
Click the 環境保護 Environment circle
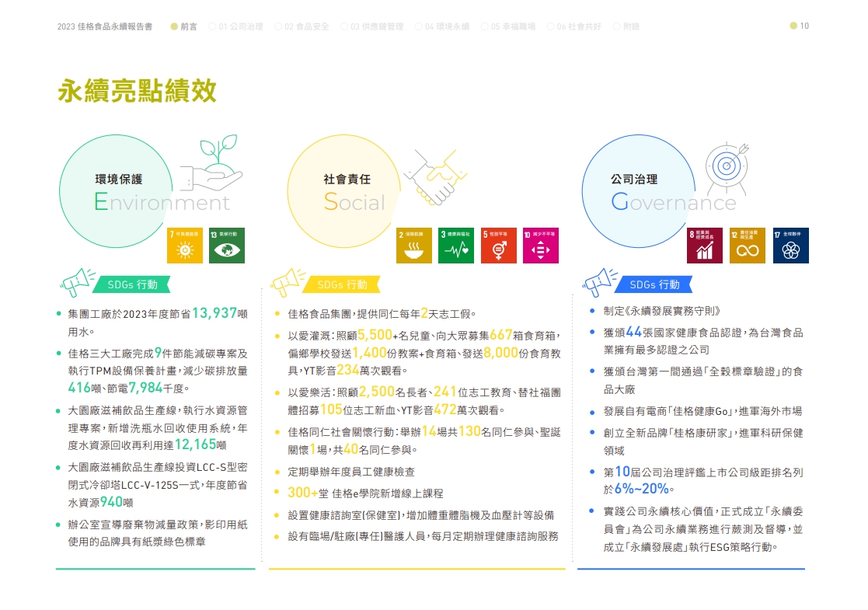[117, 191]
